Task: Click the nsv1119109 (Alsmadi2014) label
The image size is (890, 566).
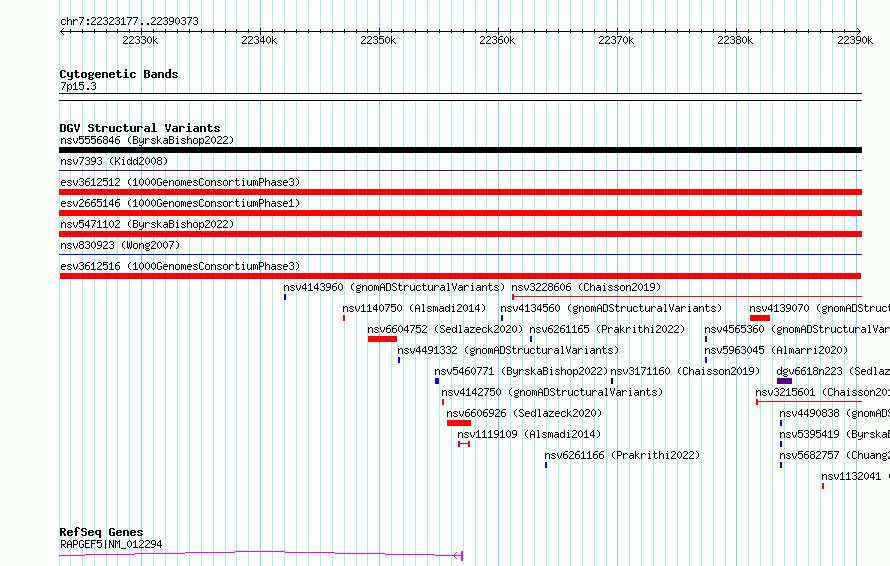Action: [529, 434]
